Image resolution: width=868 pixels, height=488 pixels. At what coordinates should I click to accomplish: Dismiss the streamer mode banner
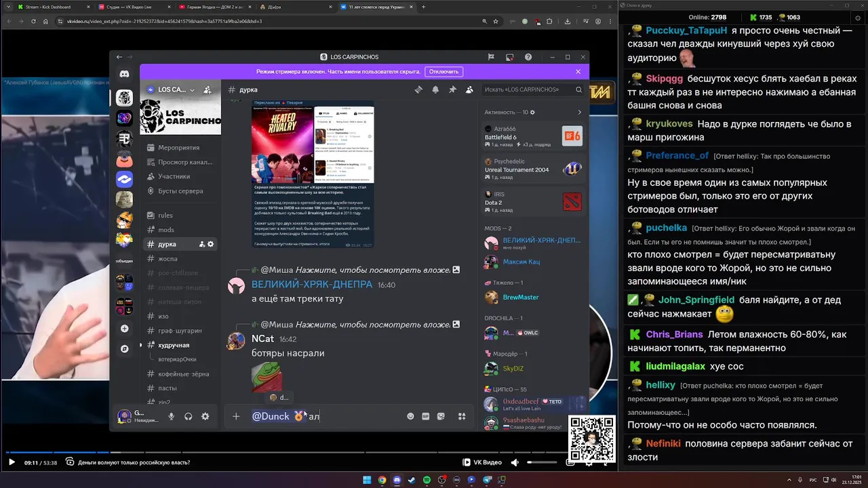(x=578, y=71)
